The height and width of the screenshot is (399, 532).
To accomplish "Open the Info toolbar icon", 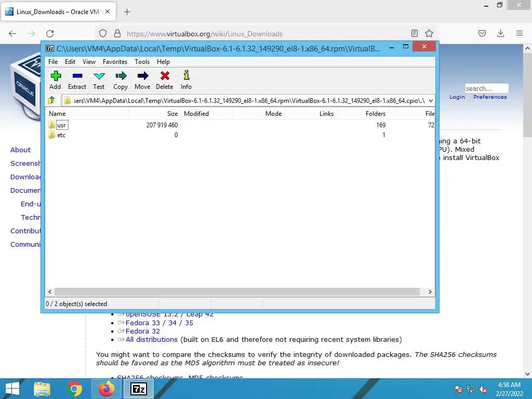I will pyautogui.click(x=186, y=80).
